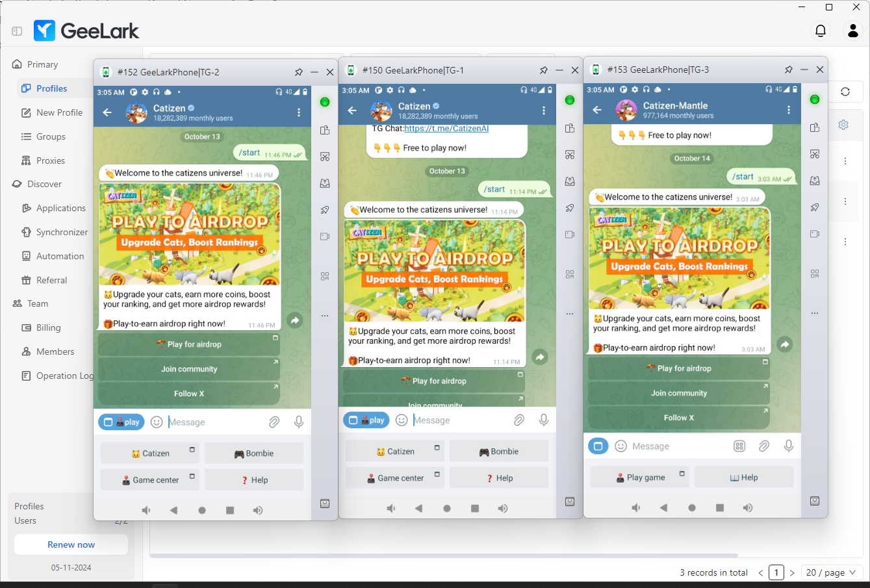Viewport: 870px width, 588px height.
Task: Open three-dot chat menu in TG-2 window
Action: pyautogui.click(x=299, y=112)
